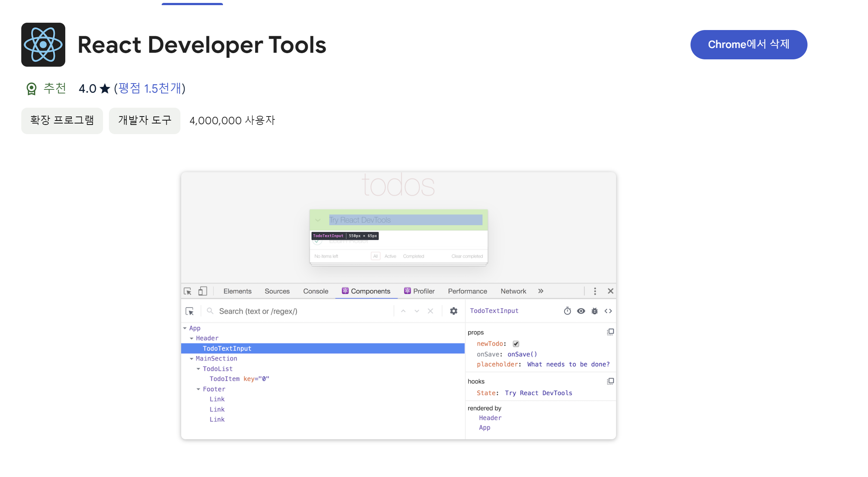Click Header under rendered by
The width and height of the screenshot is (868, 477).
click(490, 418)
